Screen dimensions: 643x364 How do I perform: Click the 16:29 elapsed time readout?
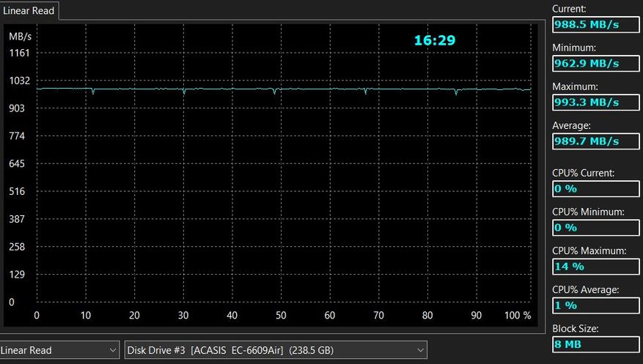tap(435, 40)
